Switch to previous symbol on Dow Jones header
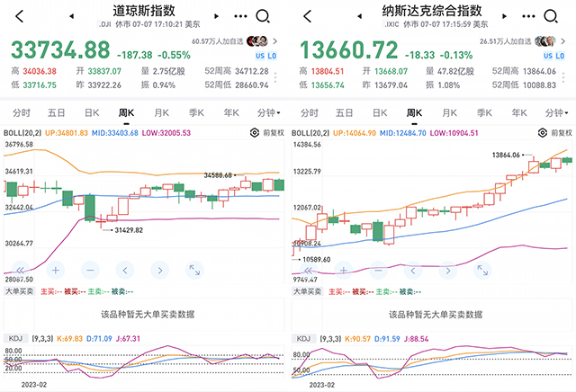Viewport: 576px width, 392px height. [72, 16]
